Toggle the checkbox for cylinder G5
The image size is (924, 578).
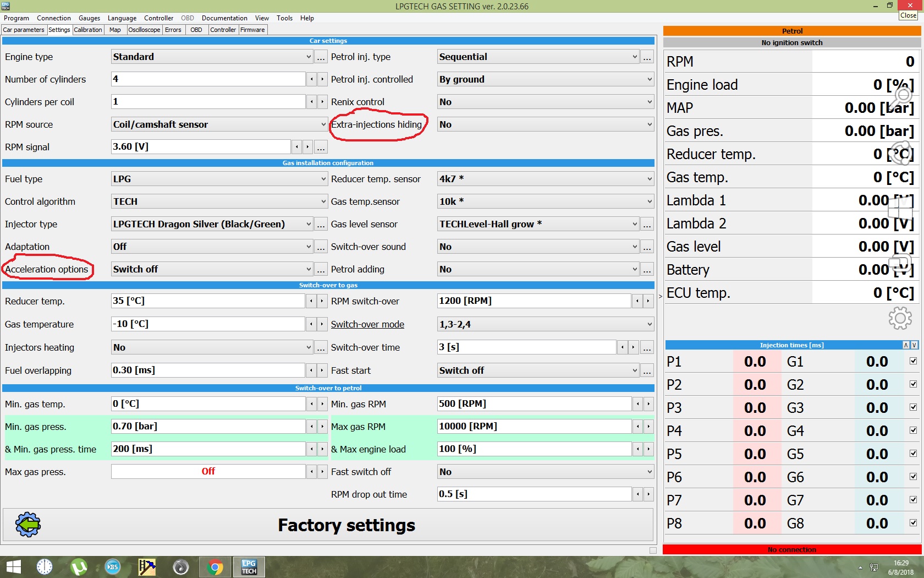(x=914, y=454)
